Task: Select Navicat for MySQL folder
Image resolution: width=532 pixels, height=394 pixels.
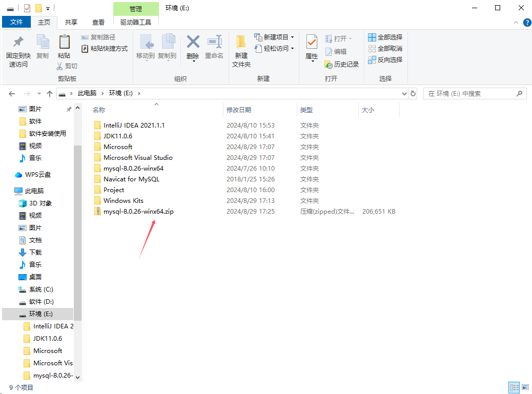Action: [131, 179]
